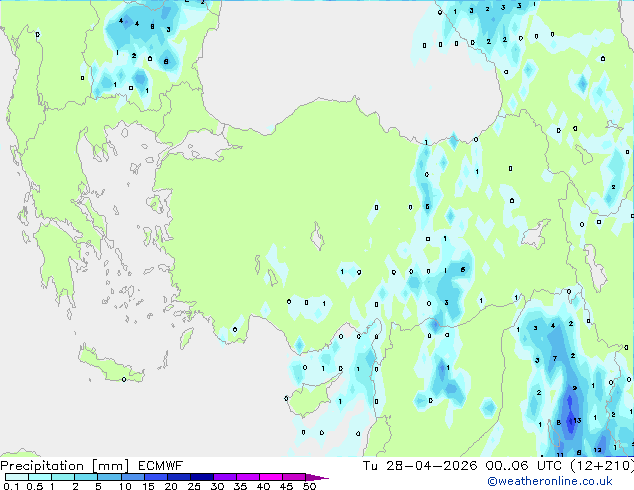The width and height of the screenshot is (634, 490).
Task: Select the 45 to 50 mm legend swatch
Action: point(294,477)
